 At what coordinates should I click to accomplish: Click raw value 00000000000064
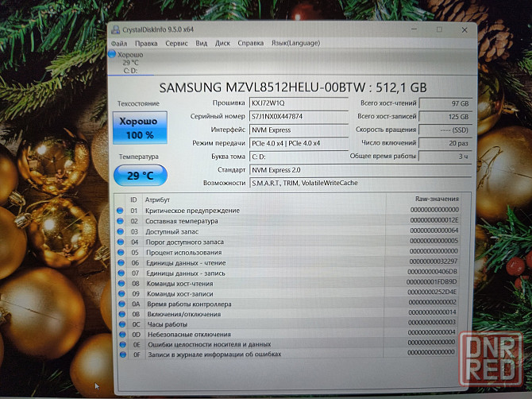click(x=434, y=230)
